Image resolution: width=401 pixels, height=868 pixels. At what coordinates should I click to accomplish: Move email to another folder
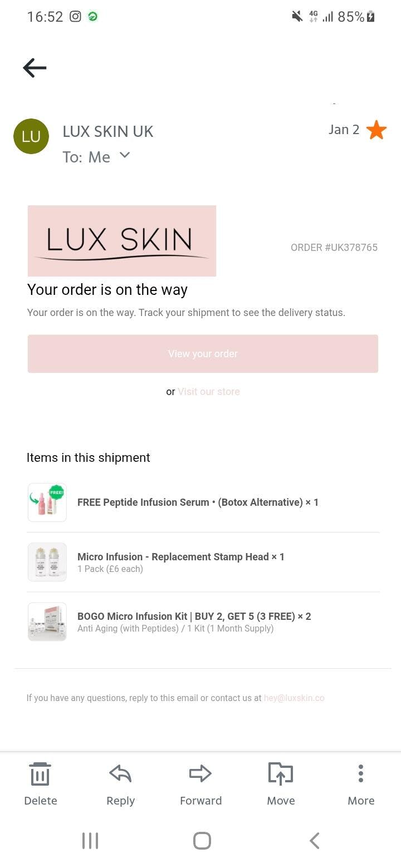pyautogui.click(x=281, y=783)
